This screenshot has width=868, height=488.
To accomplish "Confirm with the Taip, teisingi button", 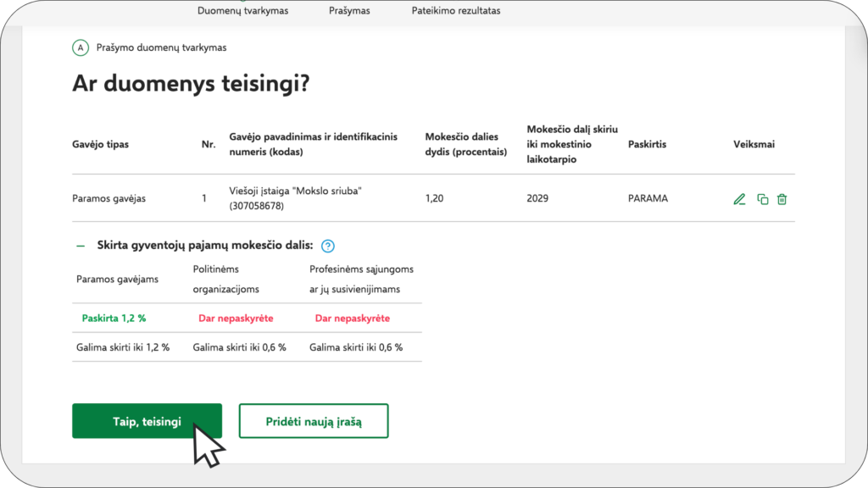I will [147, 421].
